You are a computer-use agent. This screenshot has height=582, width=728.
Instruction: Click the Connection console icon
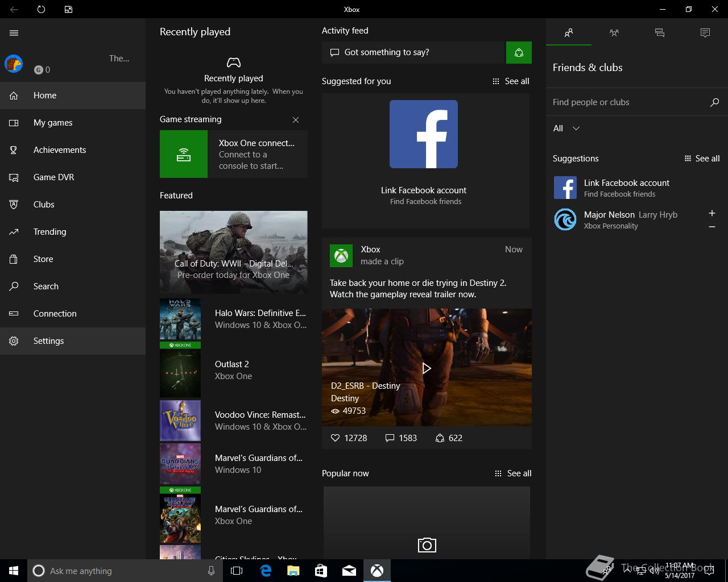(x=14, y=314)
